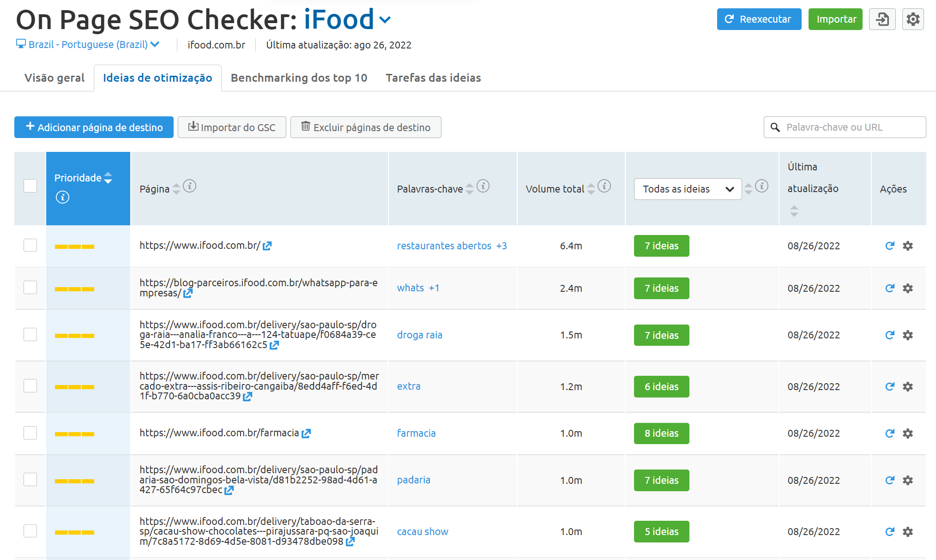
Task: Select checkbox for the ifood.com.br homepage row
Action: tap(30, 245)
